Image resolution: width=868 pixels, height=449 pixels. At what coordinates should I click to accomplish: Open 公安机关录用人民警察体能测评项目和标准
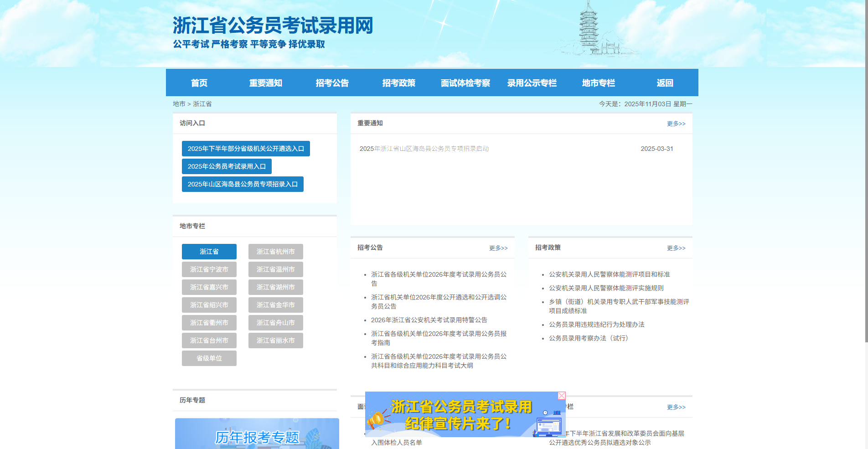[609, 274]
